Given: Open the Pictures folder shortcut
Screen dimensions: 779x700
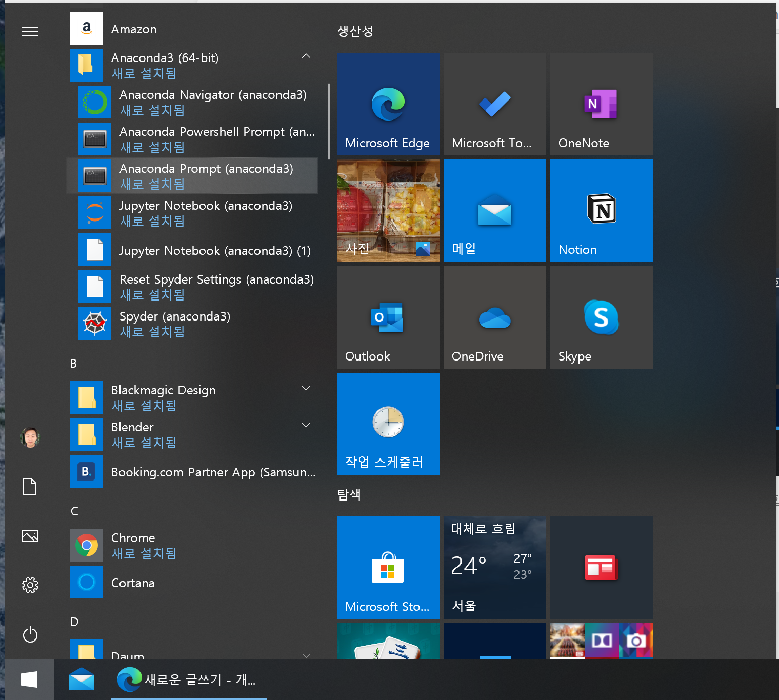Looking at the screenshot, I should click(30, 536).
